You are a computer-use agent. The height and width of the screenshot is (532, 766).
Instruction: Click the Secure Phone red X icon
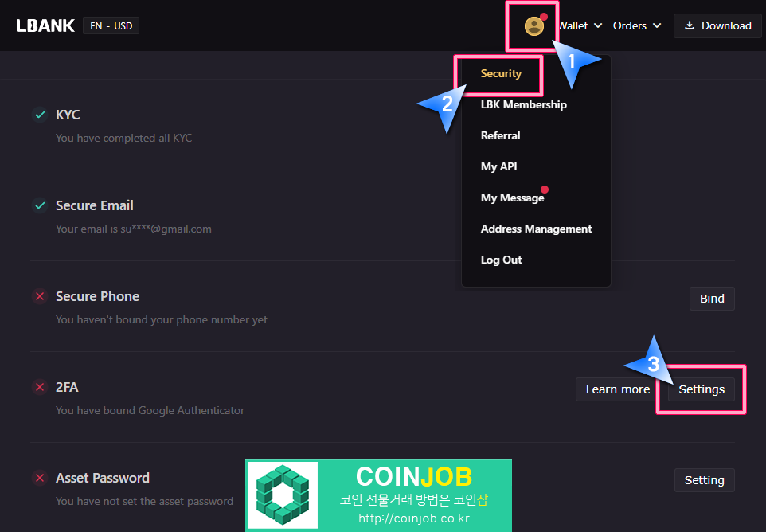click(x=40, y=296)
